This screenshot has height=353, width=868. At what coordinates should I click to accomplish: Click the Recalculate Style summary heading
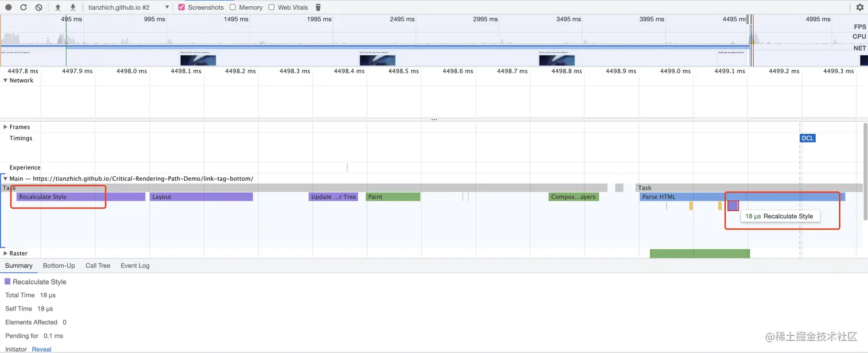[x=40, y=282]
